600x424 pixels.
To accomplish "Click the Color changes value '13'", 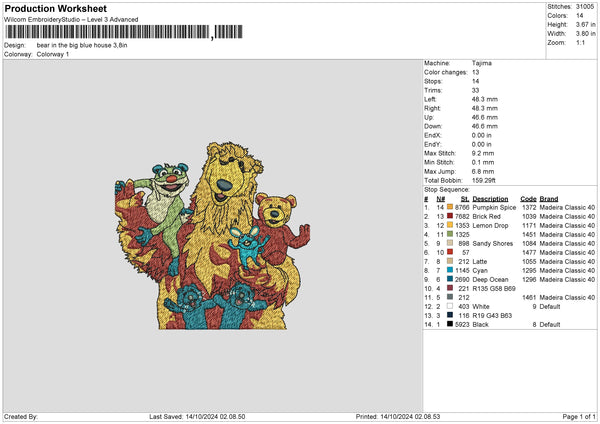I will [x=475, y=72].
